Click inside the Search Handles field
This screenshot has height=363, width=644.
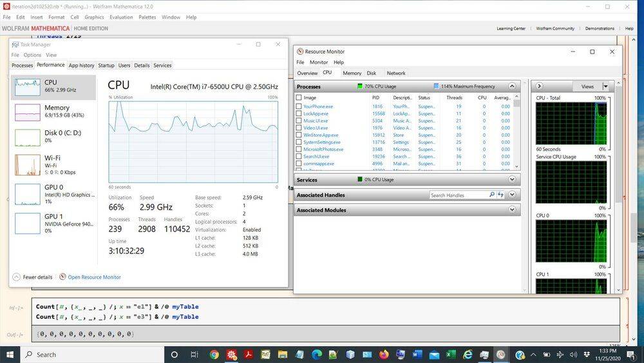pyautogui.click(x=457, y=195)
